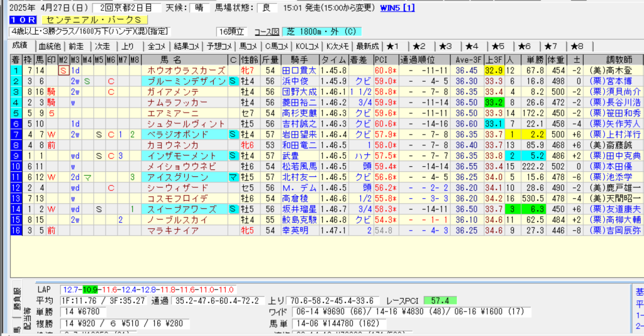Click the ★1 star tab
The height and width of the screenshot is (336, 644).
click(395, 46)
